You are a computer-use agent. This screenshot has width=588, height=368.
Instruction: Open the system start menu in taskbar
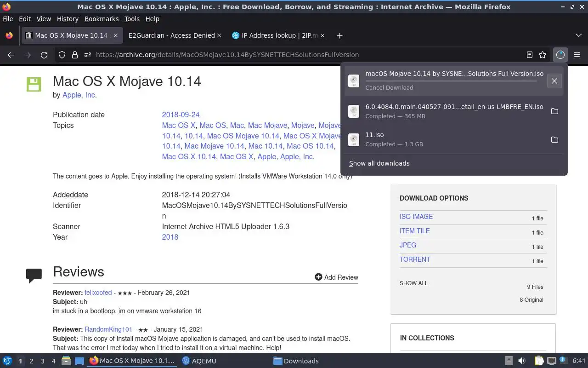(7, 361)
